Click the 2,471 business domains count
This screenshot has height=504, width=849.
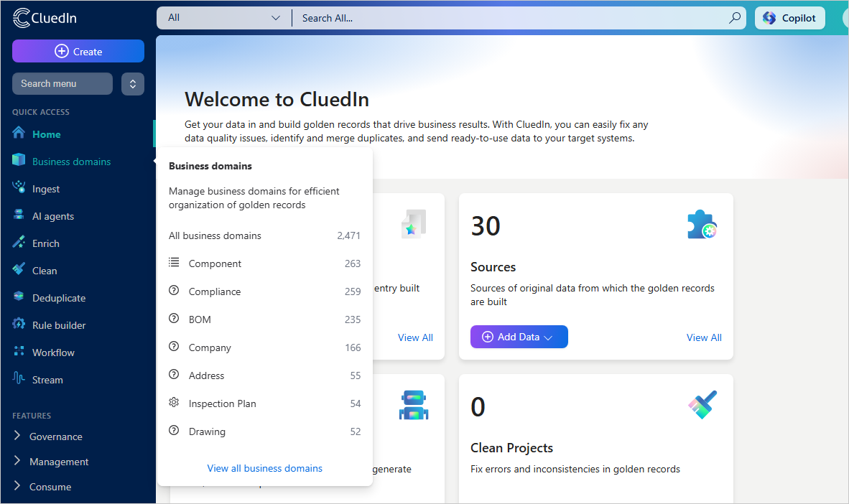click(348, 235)
